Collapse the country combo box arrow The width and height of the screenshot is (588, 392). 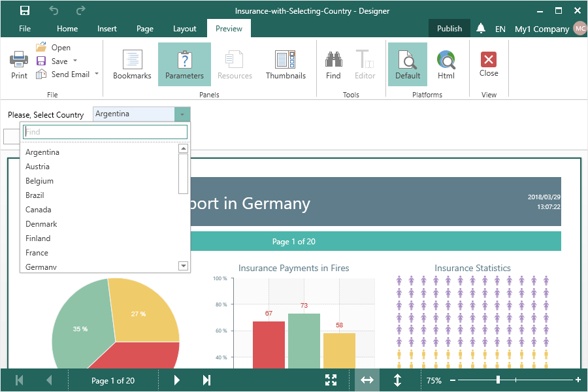(x=182, y=114)
